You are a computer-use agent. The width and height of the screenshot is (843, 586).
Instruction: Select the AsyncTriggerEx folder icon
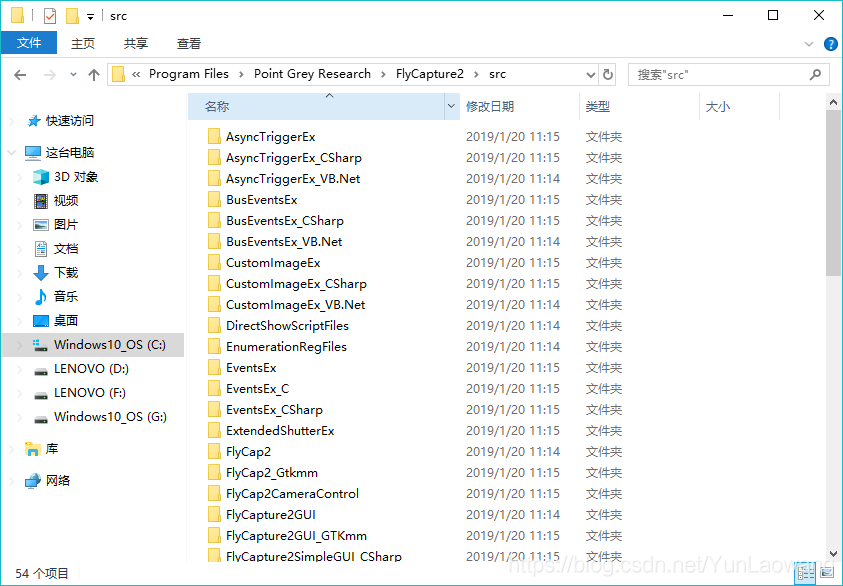coord(214,137)
